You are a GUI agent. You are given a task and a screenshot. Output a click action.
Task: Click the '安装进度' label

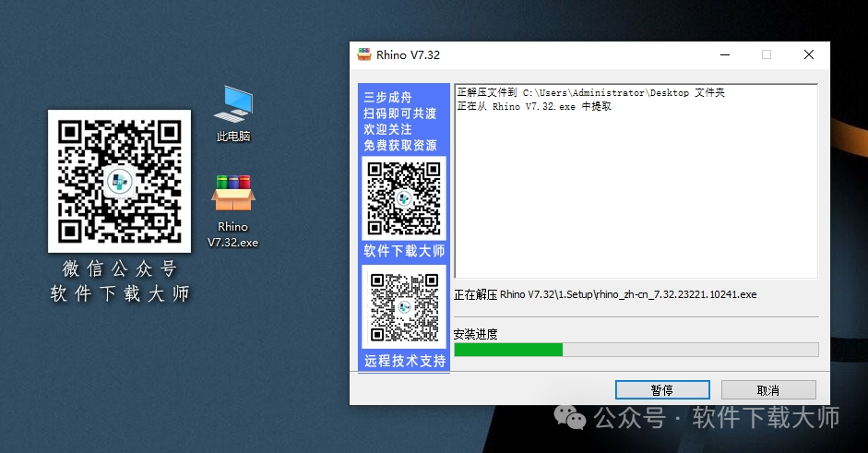(476, 334)
